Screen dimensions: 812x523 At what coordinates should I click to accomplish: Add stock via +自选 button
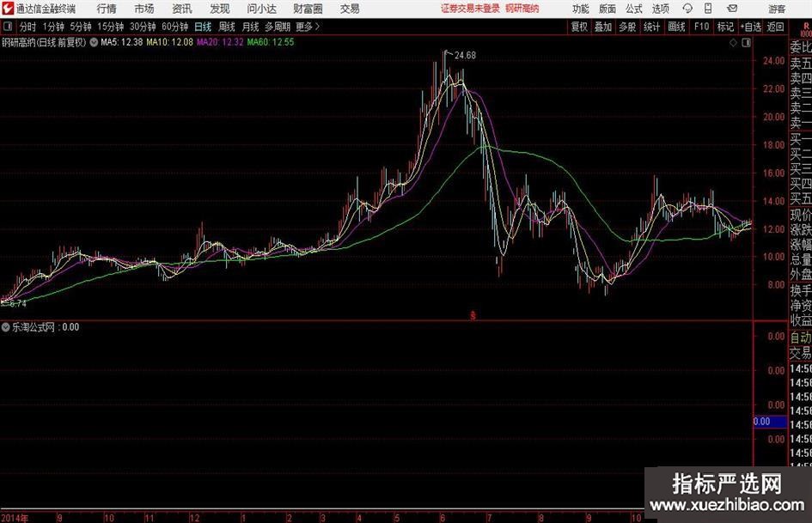click(x=750, y=27)
